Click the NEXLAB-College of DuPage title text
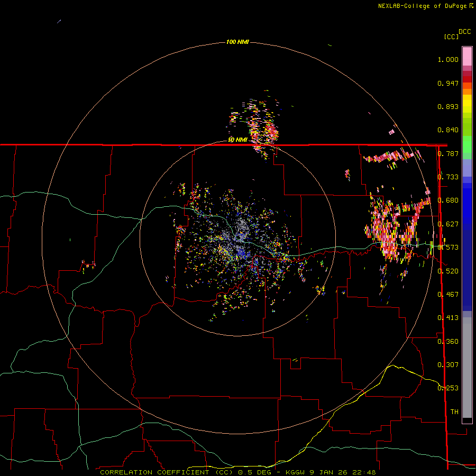476x476 pixels. click(x=422, y=6)
